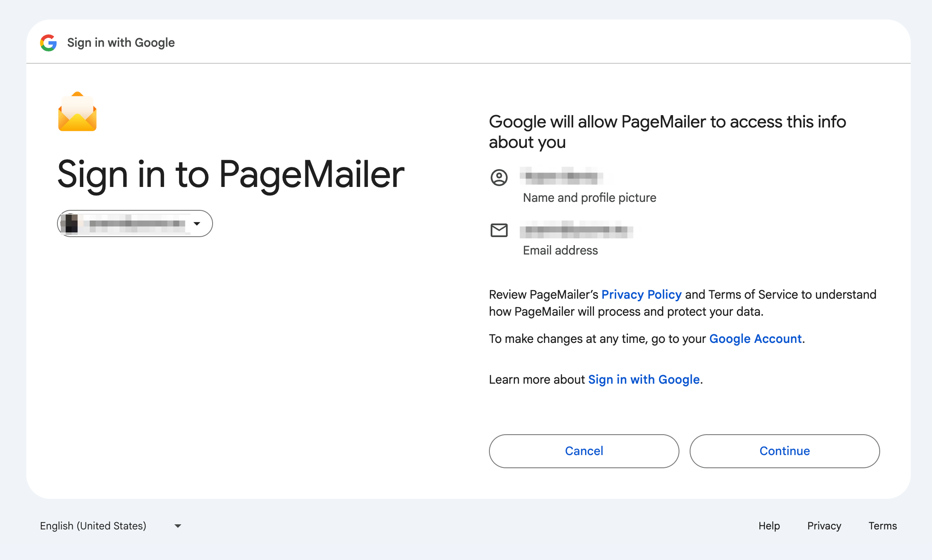Follow the Sign in with Google link
932x560 pixels.
pyautogui.click(x=644, y=379)
